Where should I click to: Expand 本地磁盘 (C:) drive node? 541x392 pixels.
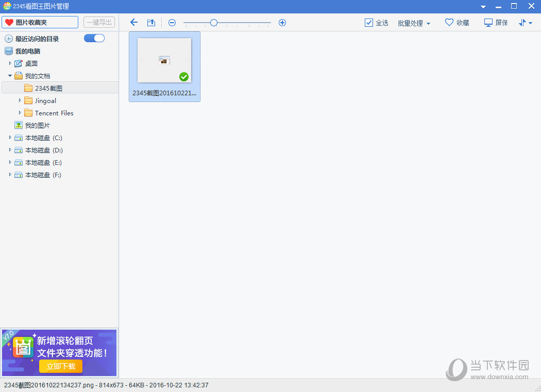(10, 138)
